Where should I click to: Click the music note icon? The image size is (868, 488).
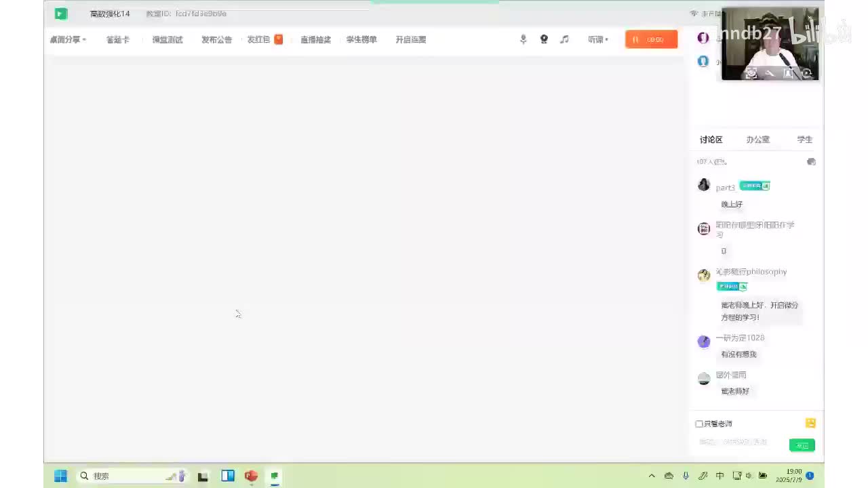click(x=564, y=39)
